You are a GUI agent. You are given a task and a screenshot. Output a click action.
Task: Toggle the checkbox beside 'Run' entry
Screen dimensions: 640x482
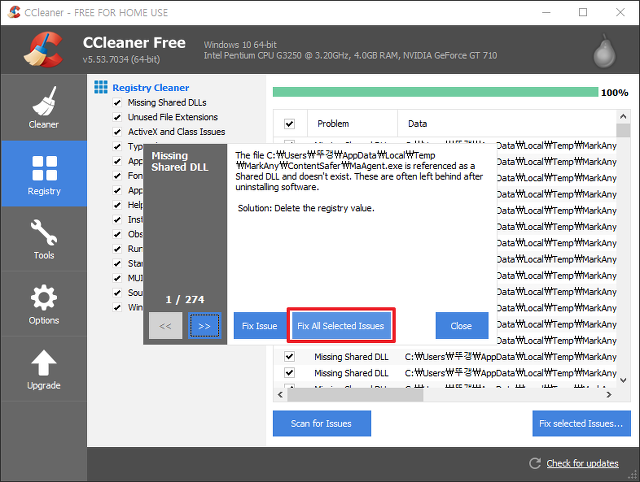pos(117,249)
